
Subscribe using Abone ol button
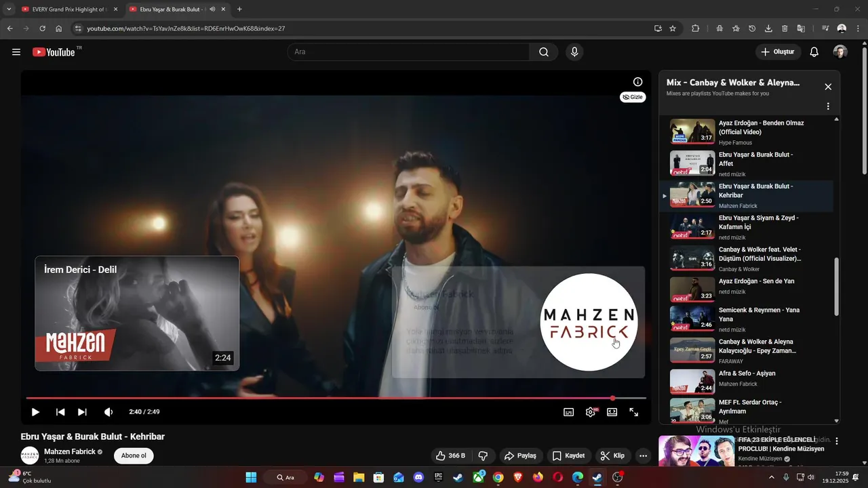[x=134, y=455]
